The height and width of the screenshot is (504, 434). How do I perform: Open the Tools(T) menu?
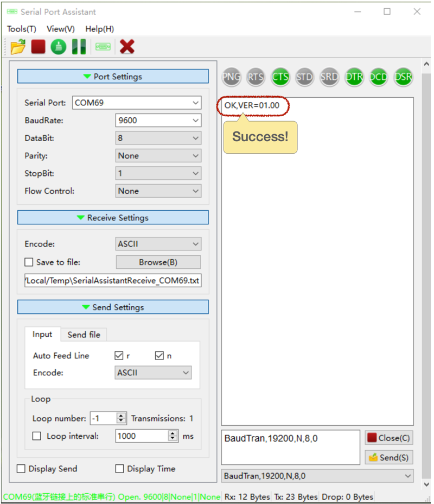click(22, 29)
